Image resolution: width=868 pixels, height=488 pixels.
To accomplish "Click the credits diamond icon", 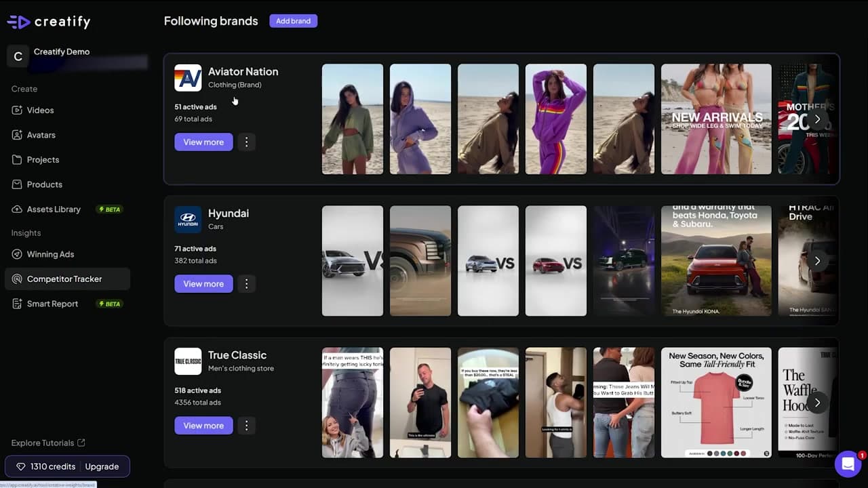I will 21,466.
